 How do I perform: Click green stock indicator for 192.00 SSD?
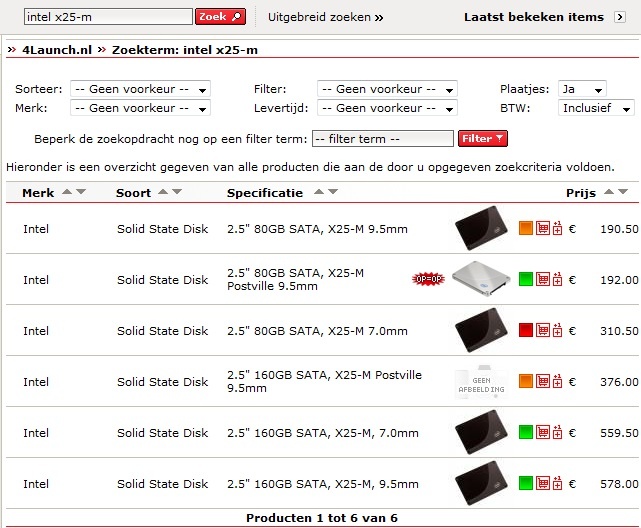(x=526, y=279)
